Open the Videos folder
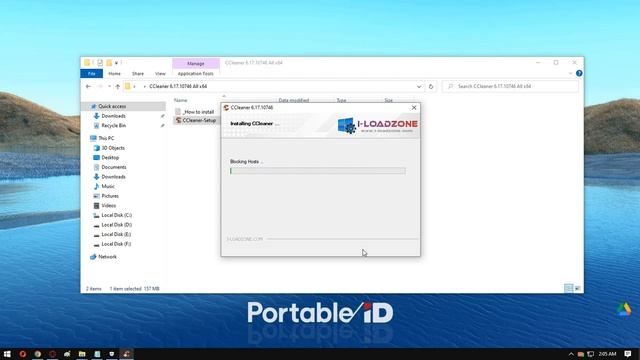Image resolution: width=640 pixels, height=360 pixels. point(109,206)
